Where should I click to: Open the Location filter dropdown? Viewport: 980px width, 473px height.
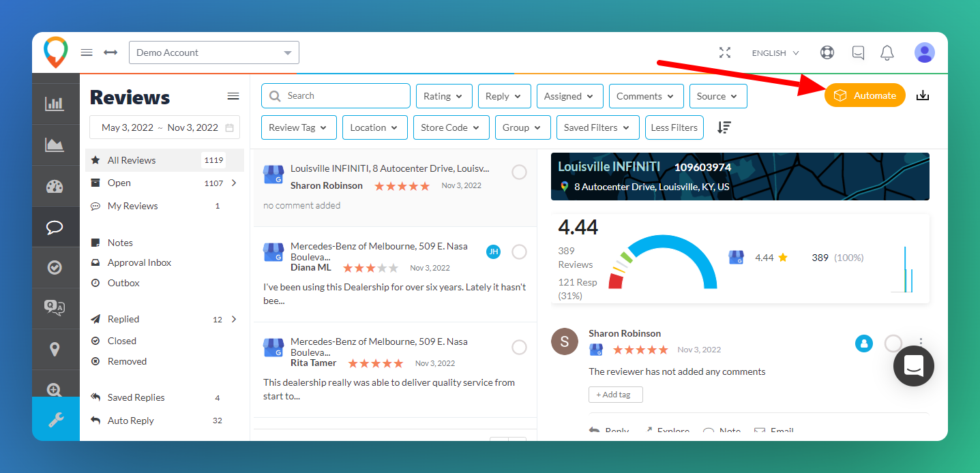coord(375,127)
